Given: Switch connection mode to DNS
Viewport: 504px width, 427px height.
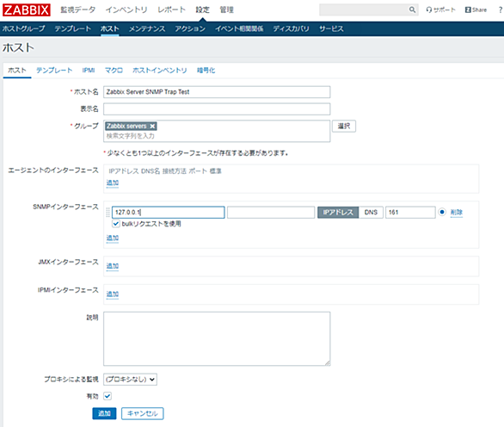Looking at the screenshot, I should click(371, 213).
